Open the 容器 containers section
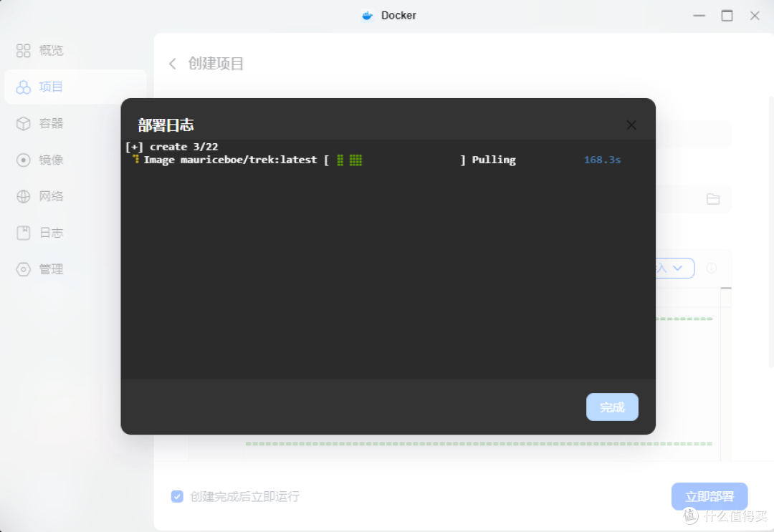The height and width of the screenshot is (532, 774). click(x=75, y=123)
